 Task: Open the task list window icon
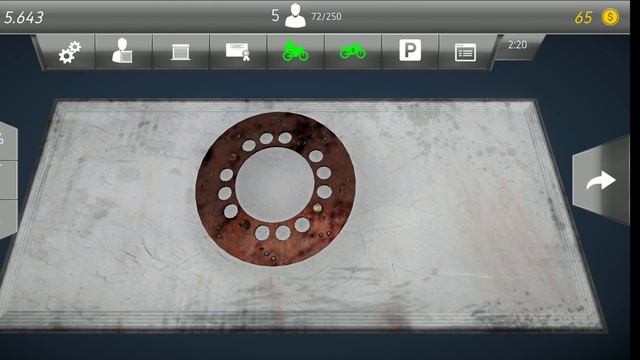(465, 52)
